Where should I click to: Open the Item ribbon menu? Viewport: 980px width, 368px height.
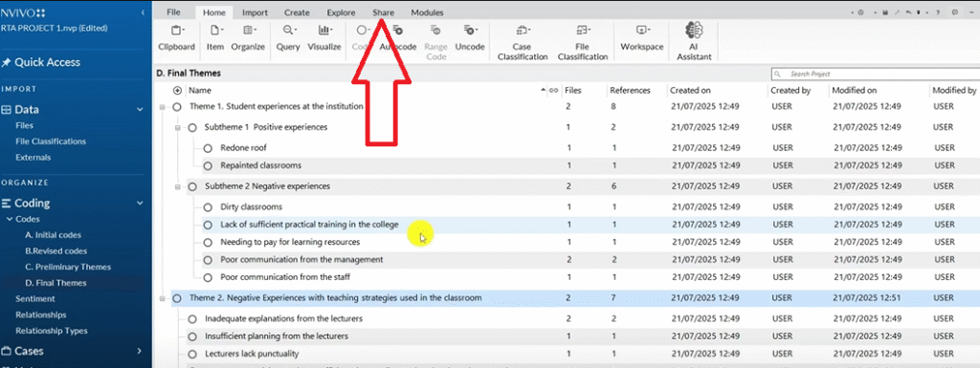click(215, 38)
